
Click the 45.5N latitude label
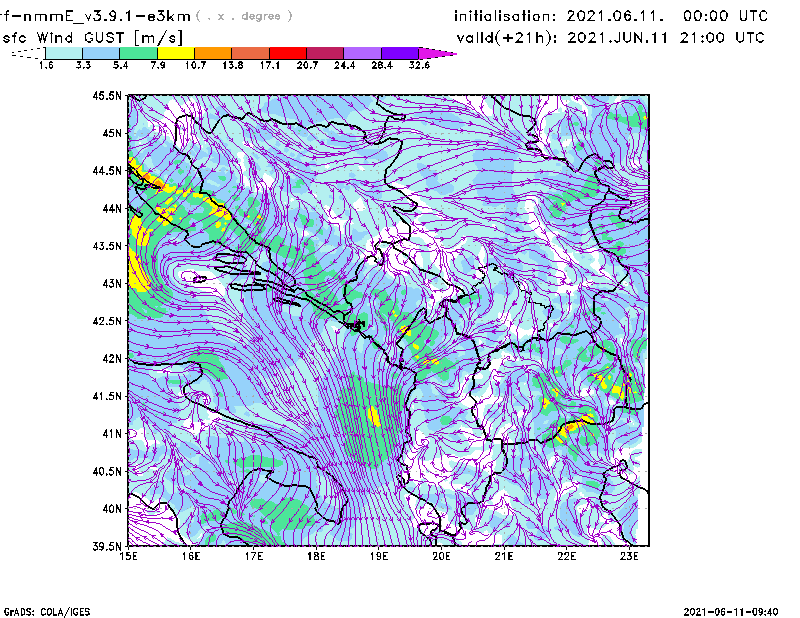[x=107, y=95]
